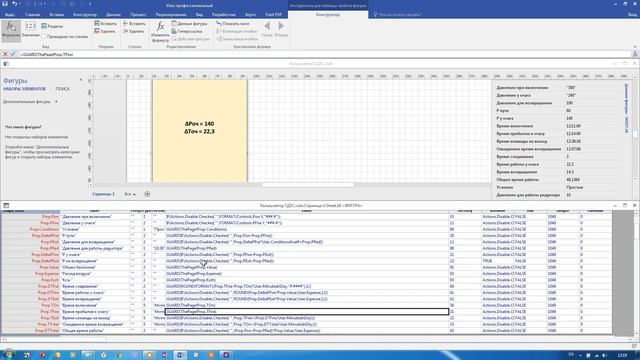Click Удалить in the Разделы group
The height and width of the screenshot is (360, 640).
click(105, 31)
